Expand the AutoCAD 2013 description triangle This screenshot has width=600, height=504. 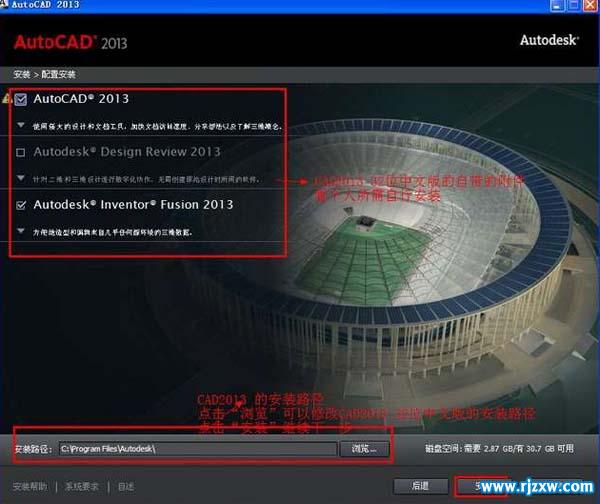21,125
